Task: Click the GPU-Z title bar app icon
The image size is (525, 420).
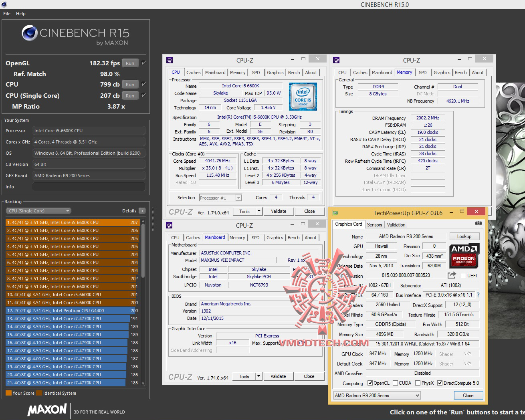Action: pyautogui.click(x=335, y=213)
